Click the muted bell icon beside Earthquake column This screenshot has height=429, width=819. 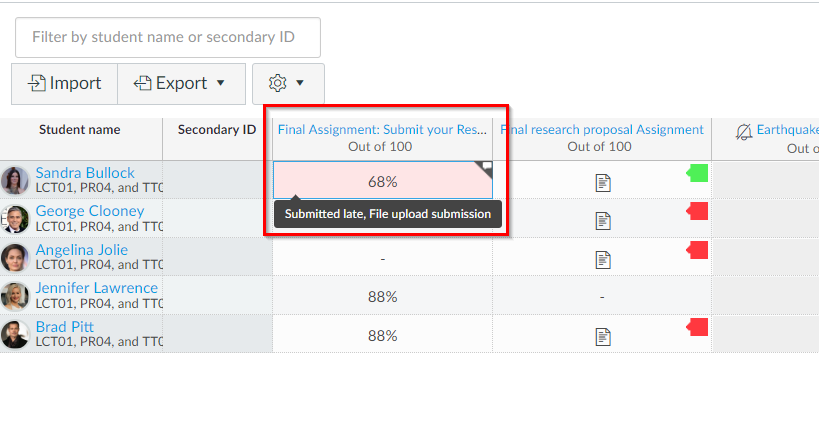(744, 131)
